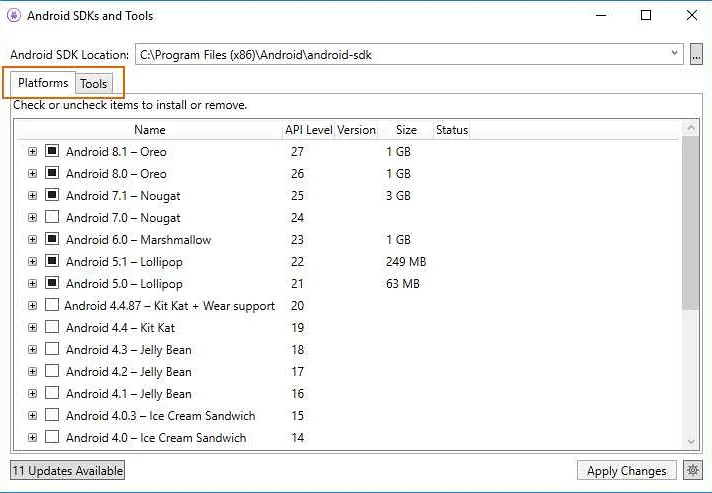Click API level 27 cell
Screen dimensions: 712x493
[x=297, y=152]
